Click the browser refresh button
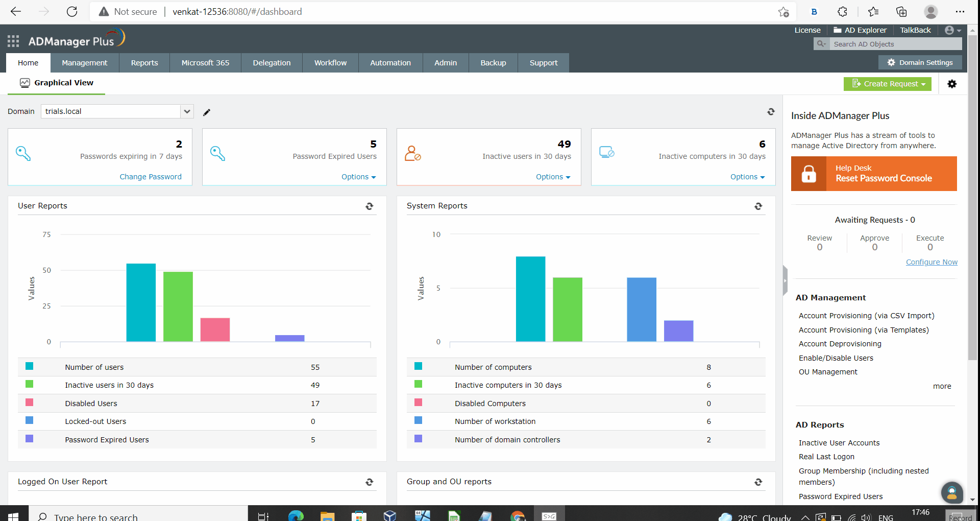Image resolution: width=980 pixels, height=521 pixels. (x=72, y=12)
